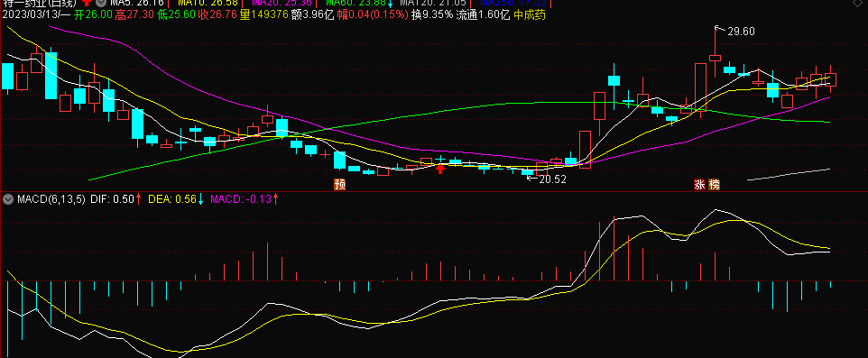The height and width of the screenshot is (358, 868).
Task: Open the 榜 ranking marker
Action: pos(714,185)
